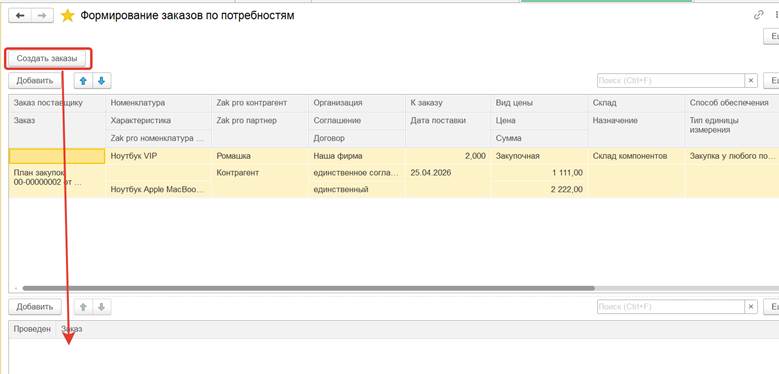
Task: Click lower Добавить button above Проведен table
Action: [35, 307]
